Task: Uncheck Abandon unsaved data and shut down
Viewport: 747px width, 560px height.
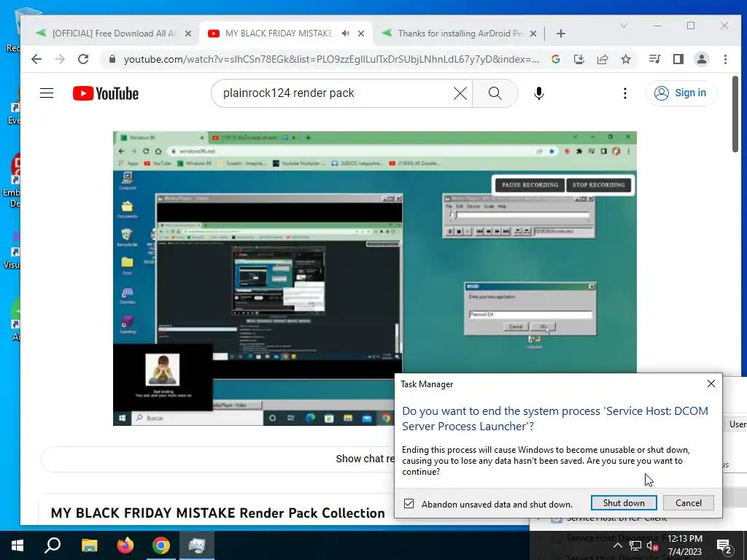Action: point(409,503)
